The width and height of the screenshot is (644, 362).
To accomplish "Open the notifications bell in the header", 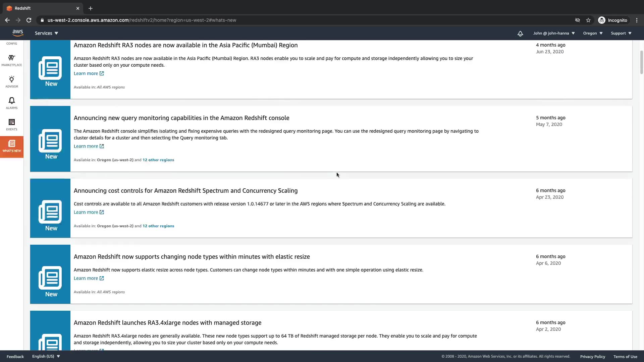I will 520,33.
